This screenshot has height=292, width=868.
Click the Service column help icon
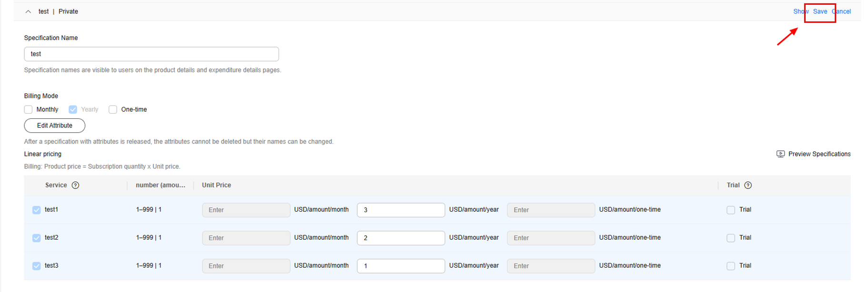pyautogui.click(x=75, y=185)
